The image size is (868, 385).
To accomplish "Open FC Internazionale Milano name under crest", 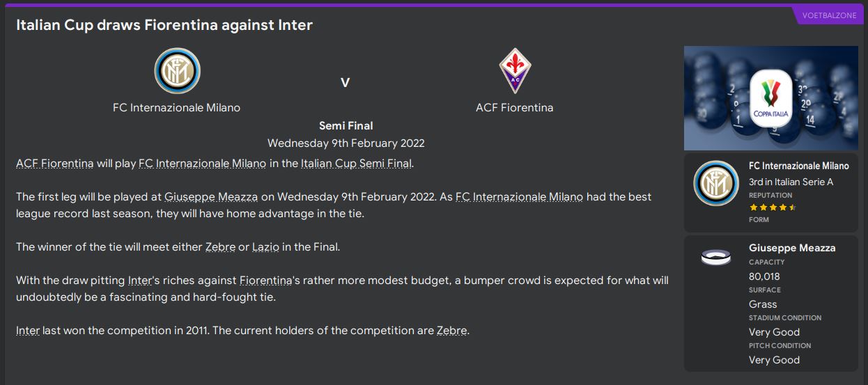I will pos(177,108).
